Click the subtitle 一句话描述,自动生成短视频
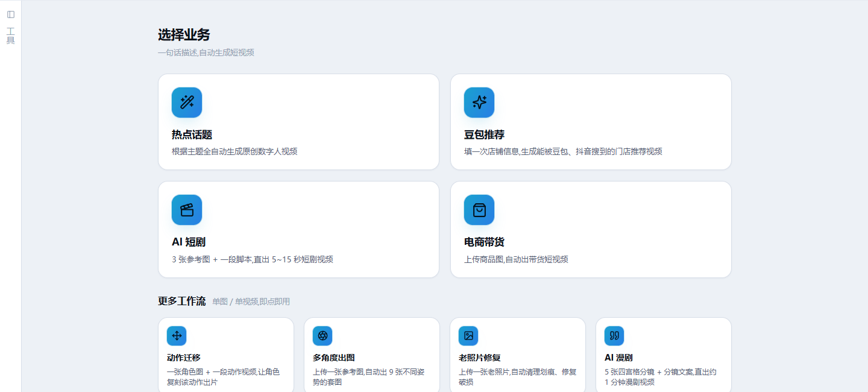Image resolution: width=868 pixels, height=392 pixels. [206, 52]
